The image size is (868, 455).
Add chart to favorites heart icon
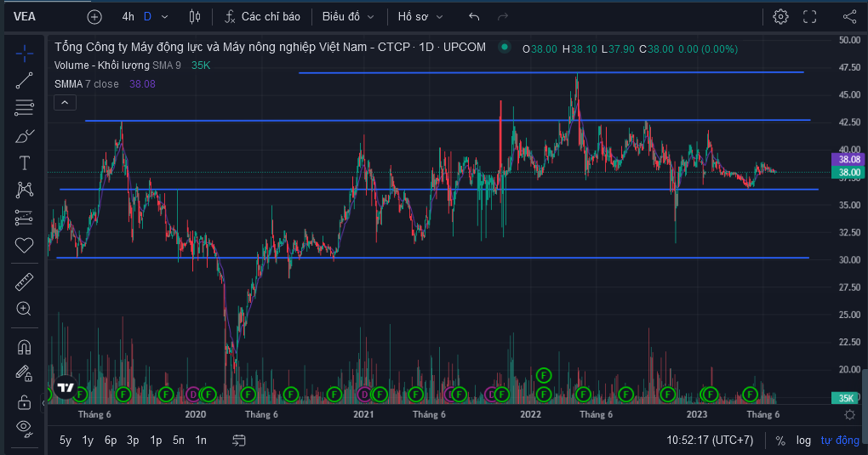[x=24, y=245]
